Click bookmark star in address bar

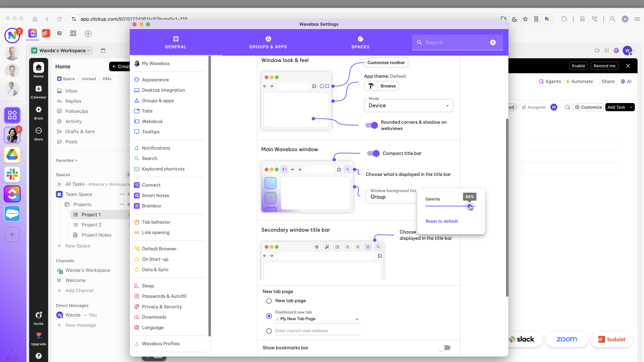525,19
